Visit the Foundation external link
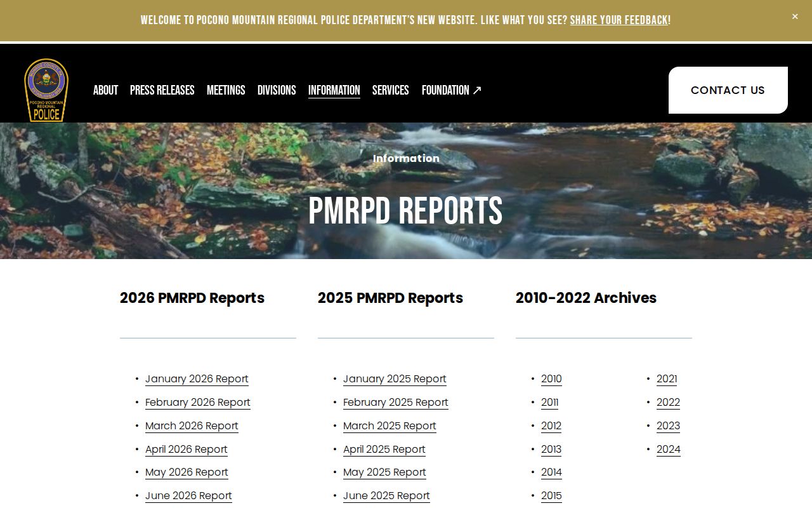812x508 pixels. [x=452, y=90]
